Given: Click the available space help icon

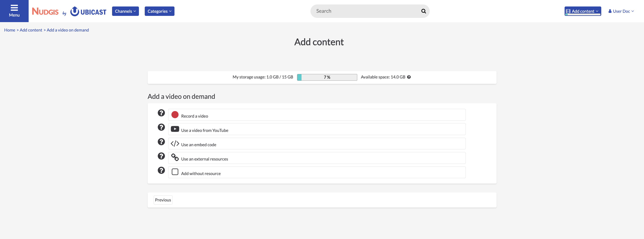Looking at the screenshot, I should pyautogui.click(x=409, y=77).
